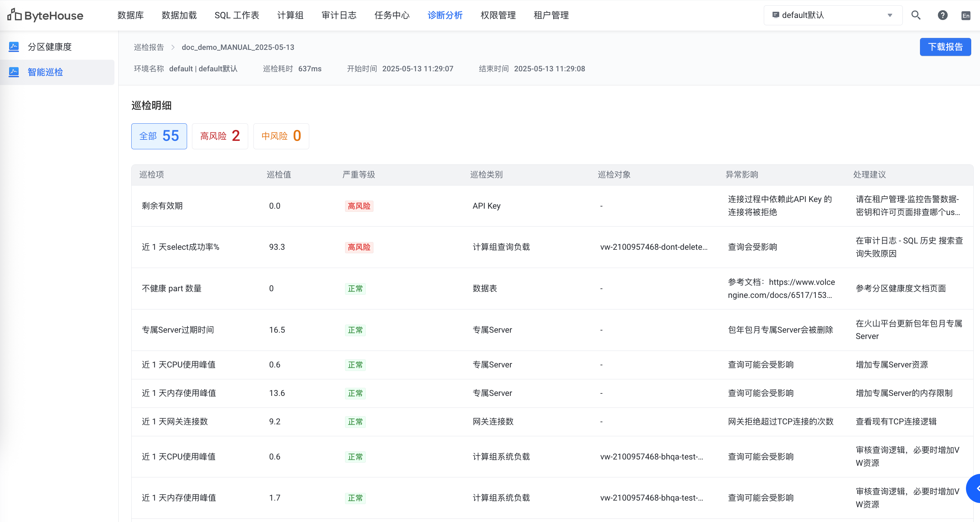Click vw-2100957468-dont-delete... object cell
This screenshot has width=980, height=522.
pyautogui.click(x=654, y=247)
